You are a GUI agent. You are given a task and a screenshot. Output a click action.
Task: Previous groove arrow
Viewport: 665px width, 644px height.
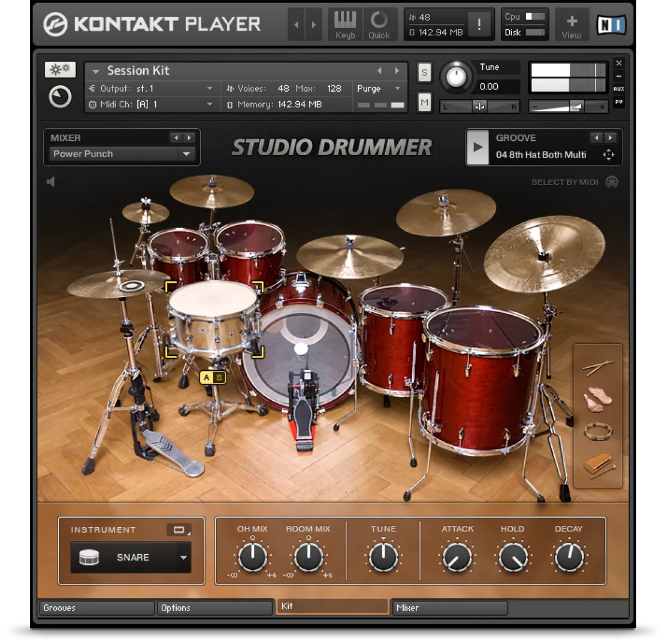[597, 138]
